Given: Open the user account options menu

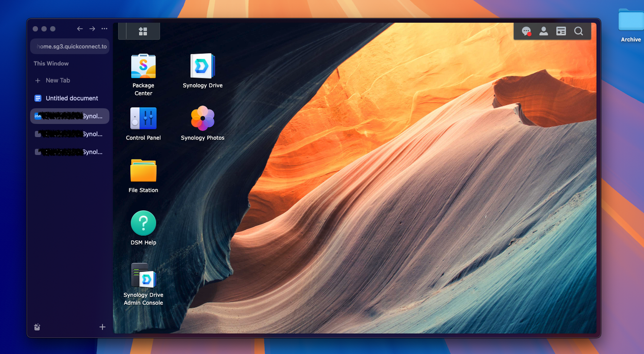Looking at the screenshot, I should pos(543,31).
